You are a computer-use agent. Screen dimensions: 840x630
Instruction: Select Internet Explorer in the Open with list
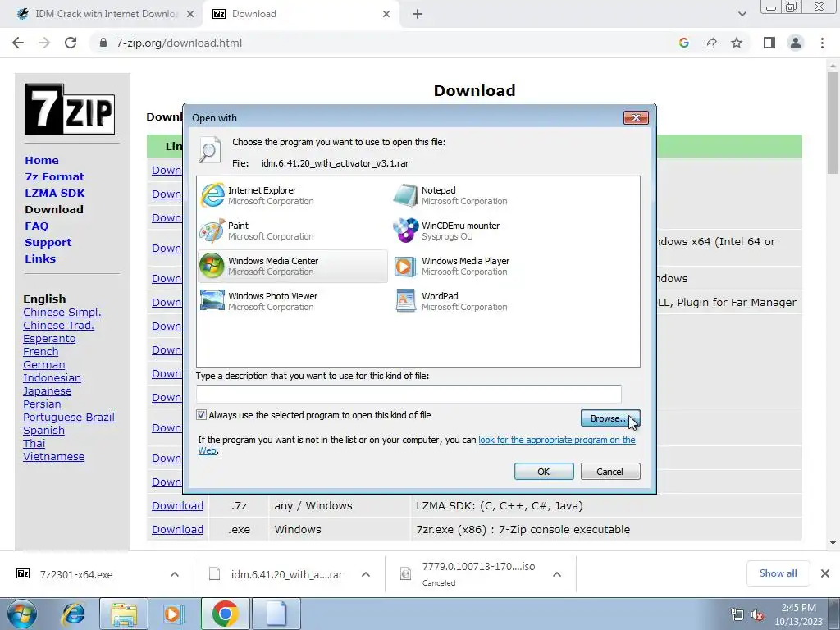pos(293,195)
